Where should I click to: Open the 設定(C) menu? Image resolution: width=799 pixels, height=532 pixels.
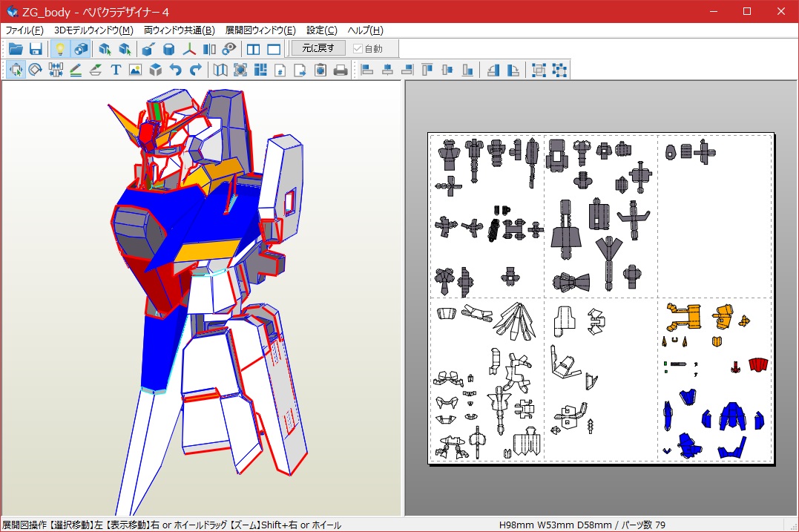(x=321, y=30)
